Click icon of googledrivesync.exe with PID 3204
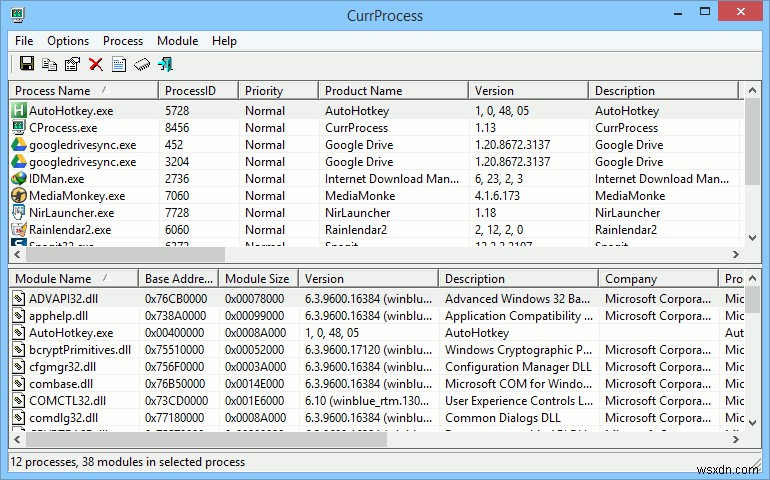Screen dimensions: 770x480 (x=19, y=161)
